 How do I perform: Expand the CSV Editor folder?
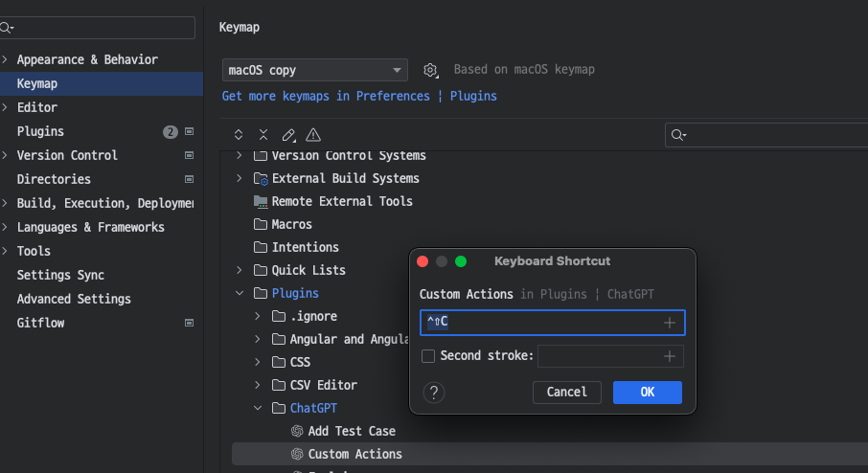pyautogui.click(x=258, y=385)
